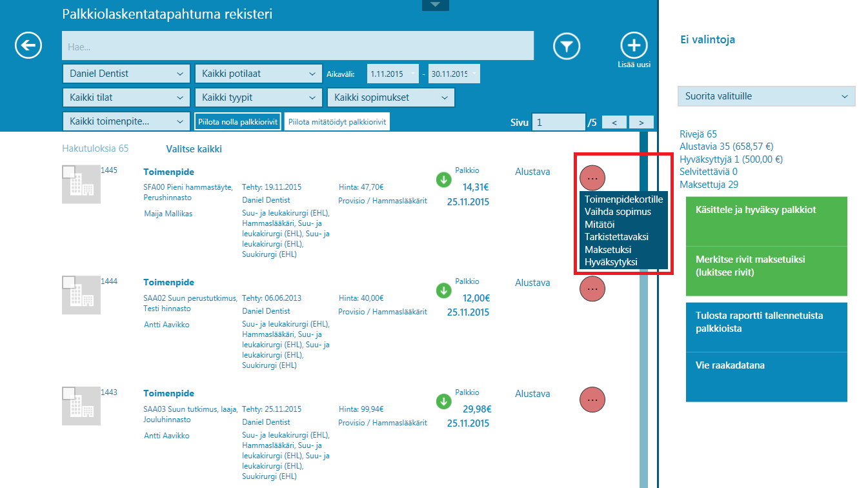The image size is (868, 488).
Task: Expand the Daniel Dentist dropdown
Action: coord(126,74)
